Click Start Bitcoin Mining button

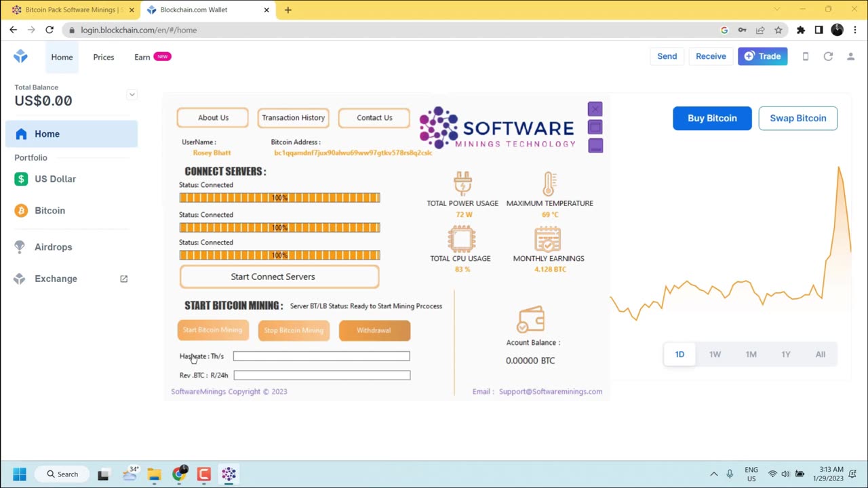tap(213, 330)
